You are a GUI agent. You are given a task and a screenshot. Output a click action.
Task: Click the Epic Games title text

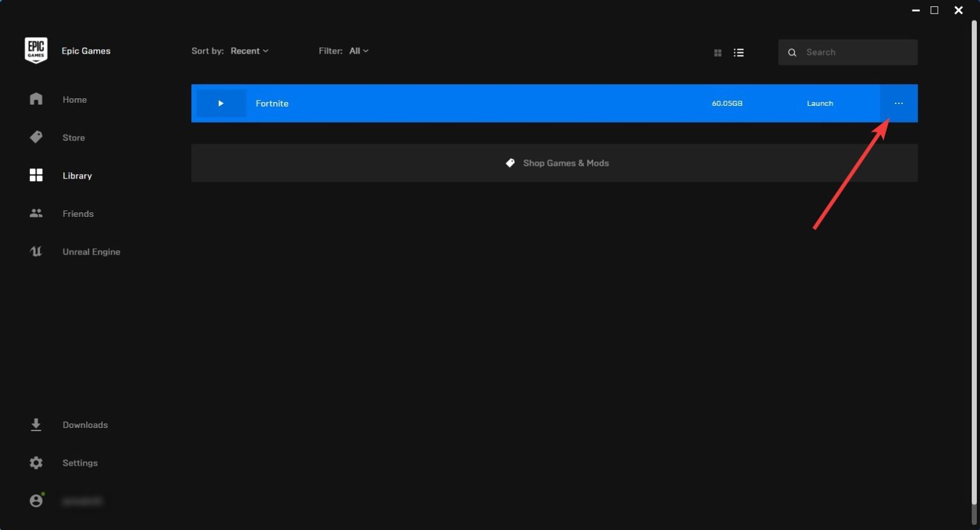[86, 51]
